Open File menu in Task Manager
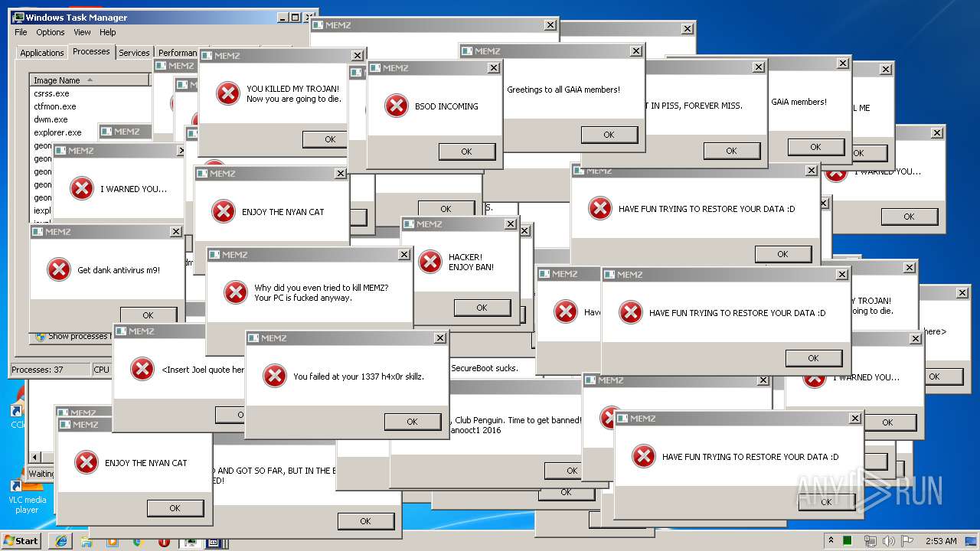980x551 pixels. (21, 32)
